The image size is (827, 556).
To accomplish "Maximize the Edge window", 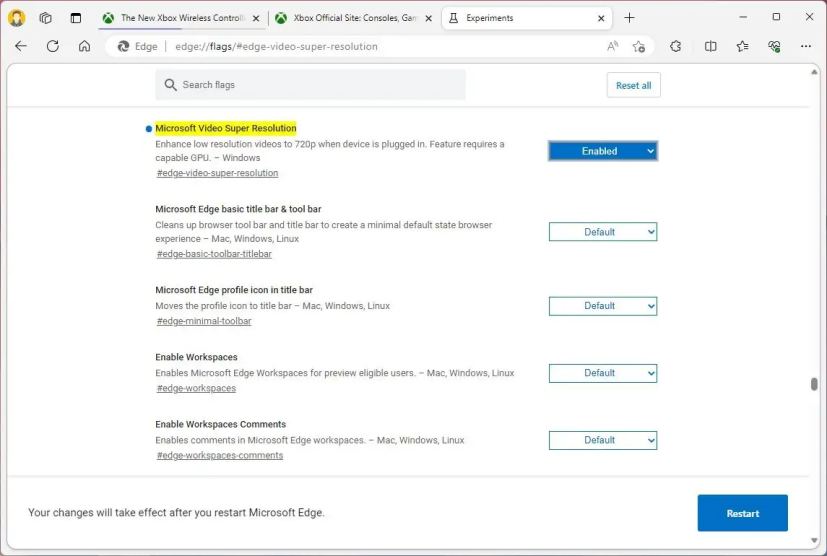I will 776,17.
